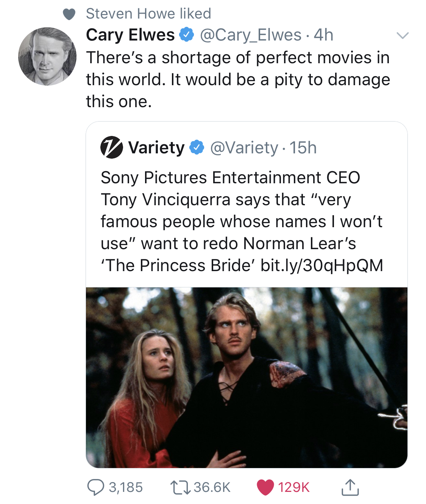Open the reply speech bubble icon
The height and width of the screenshot is (504, 426).
click(95, 487)
